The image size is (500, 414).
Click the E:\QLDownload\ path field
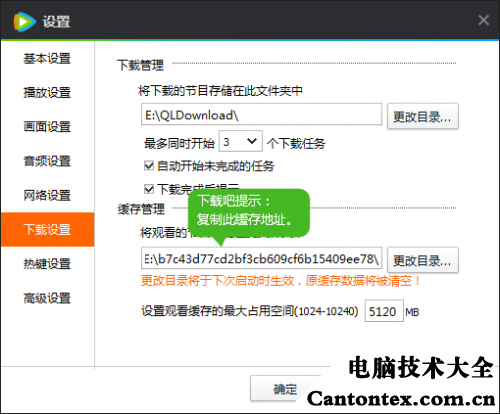pos(261,114)
